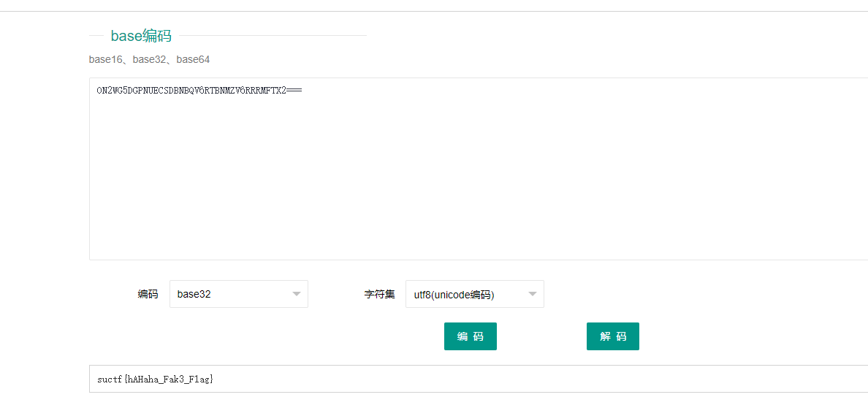This screenshot has width=868, height=419.
Task: Click base64 in the subtitle line
Action: 193,59
